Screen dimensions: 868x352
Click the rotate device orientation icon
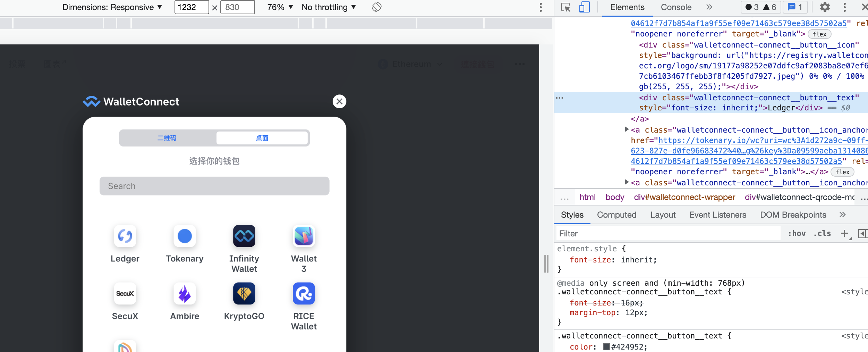click(377, 7)
